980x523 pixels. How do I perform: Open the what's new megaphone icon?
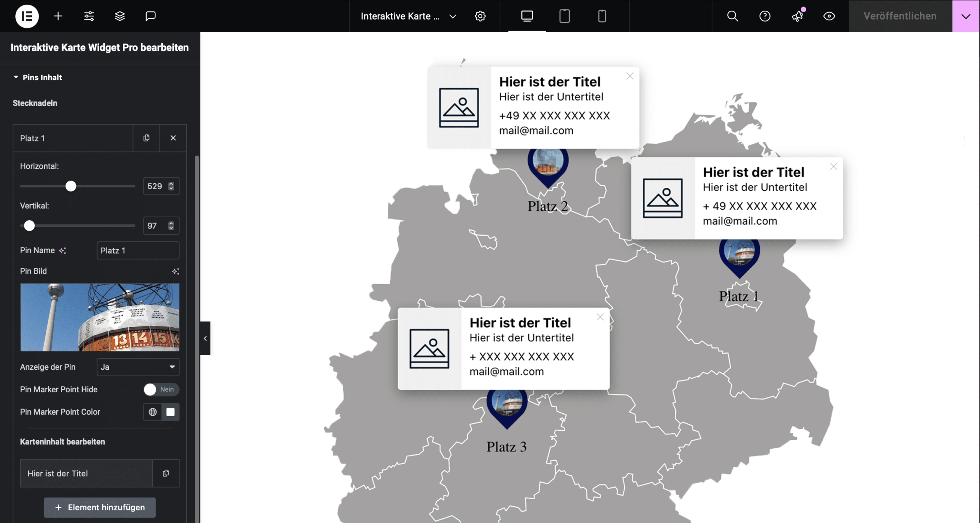tap(797, 16)
